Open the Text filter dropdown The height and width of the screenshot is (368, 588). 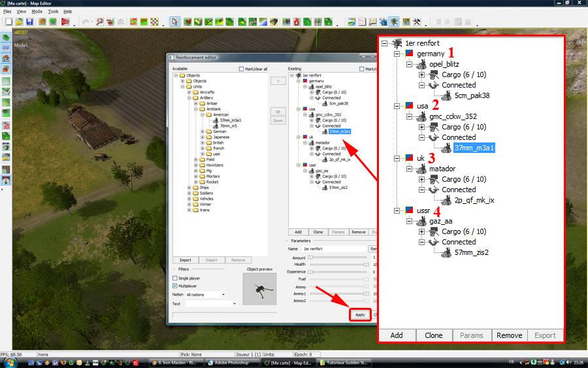pos(235,303)
